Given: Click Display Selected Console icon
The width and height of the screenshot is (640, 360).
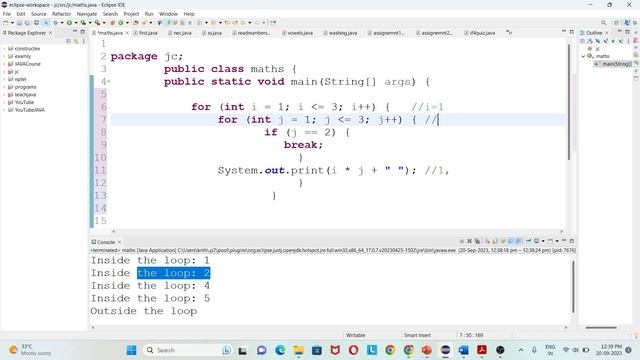Looking at the screenshot, I should click(x=537, y=241).
